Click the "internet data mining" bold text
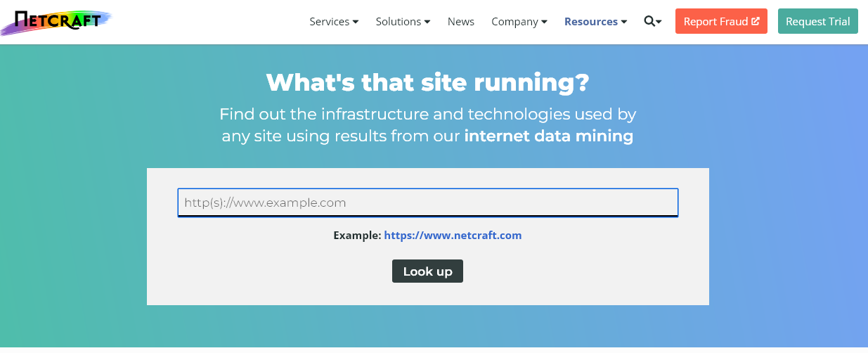The image size is (868, 353). tap(549, 136)
